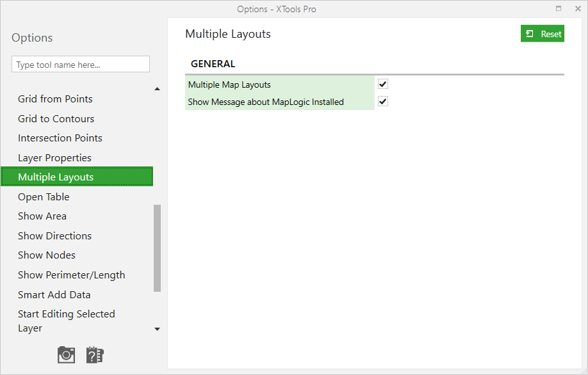This screenshot has height=375, width=588.
Task: Select the Open Table entry
Action: (x=44, y=197)
